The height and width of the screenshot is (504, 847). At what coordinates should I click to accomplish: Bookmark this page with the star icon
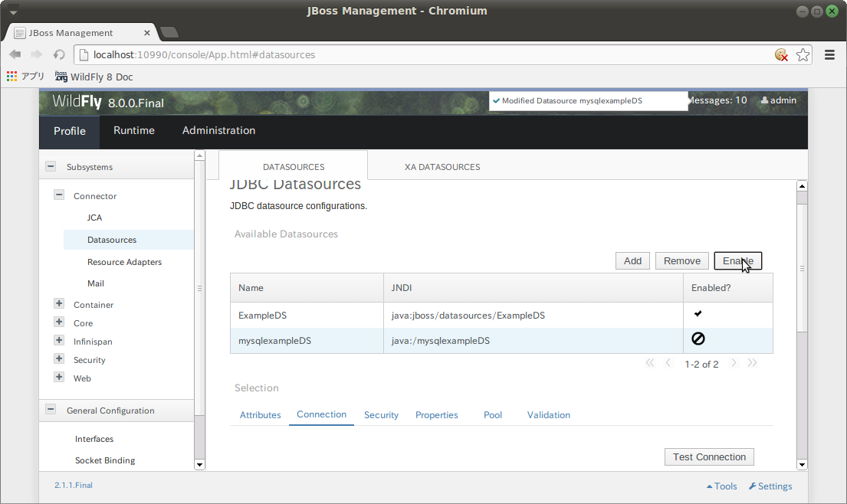(803, 54)
